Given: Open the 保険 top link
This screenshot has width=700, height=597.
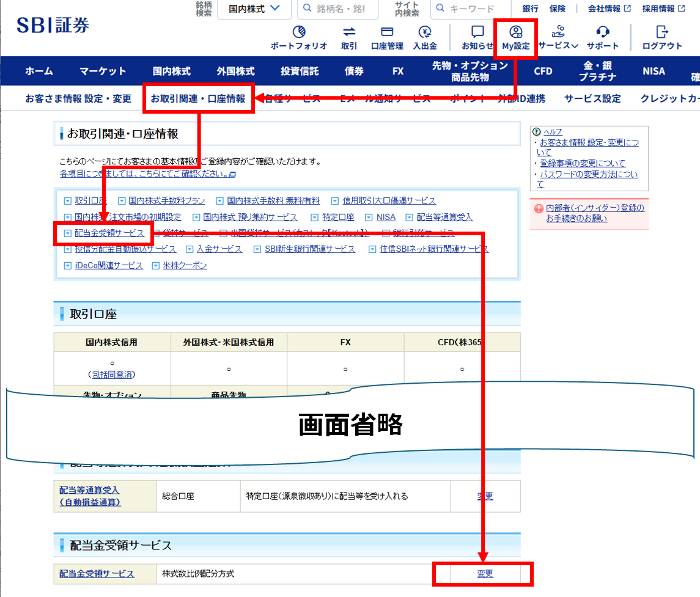Looking at the screenshot, I should coord(557,9).
